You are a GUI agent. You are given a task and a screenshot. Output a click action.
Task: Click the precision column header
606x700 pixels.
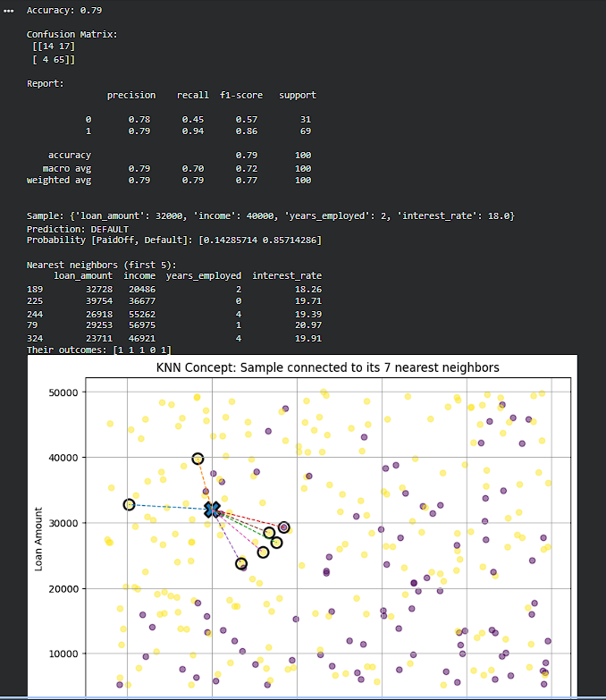[131, 95]
